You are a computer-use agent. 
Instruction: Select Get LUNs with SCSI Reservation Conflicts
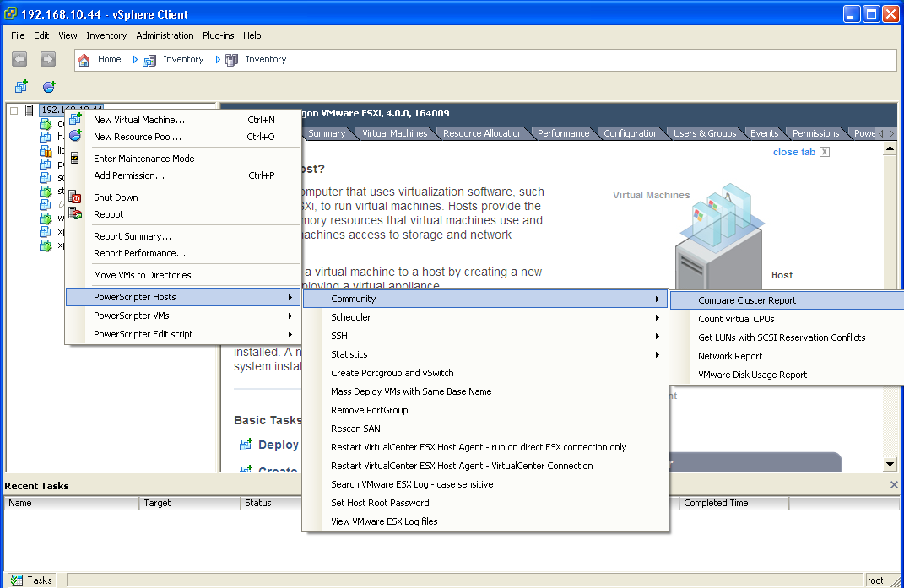(787, 337)
